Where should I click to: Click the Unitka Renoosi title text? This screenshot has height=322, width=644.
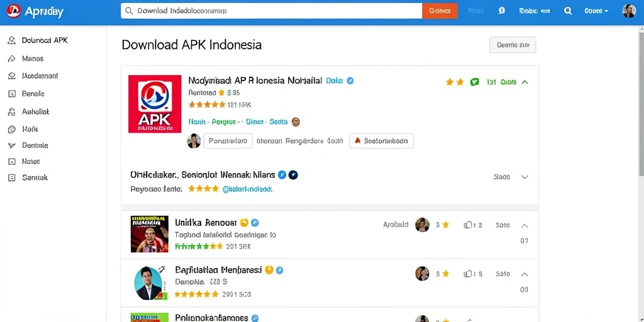tap(206, 223)
